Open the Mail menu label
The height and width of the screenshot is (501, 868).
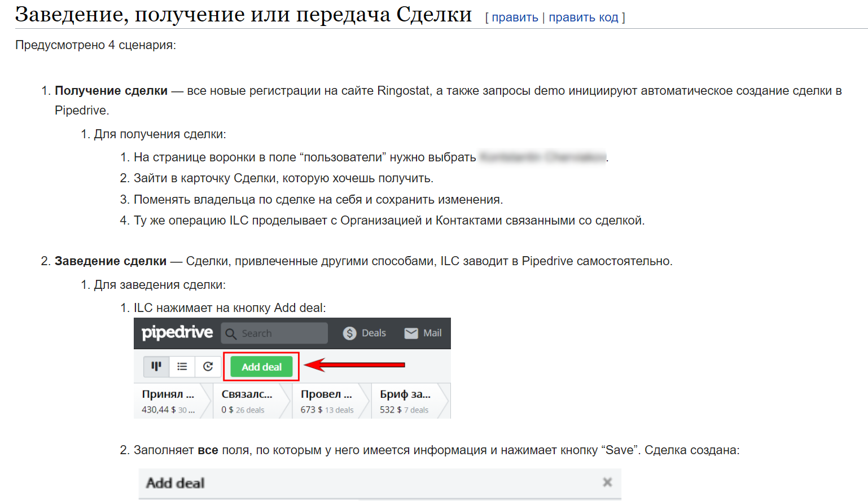[432, 333]
